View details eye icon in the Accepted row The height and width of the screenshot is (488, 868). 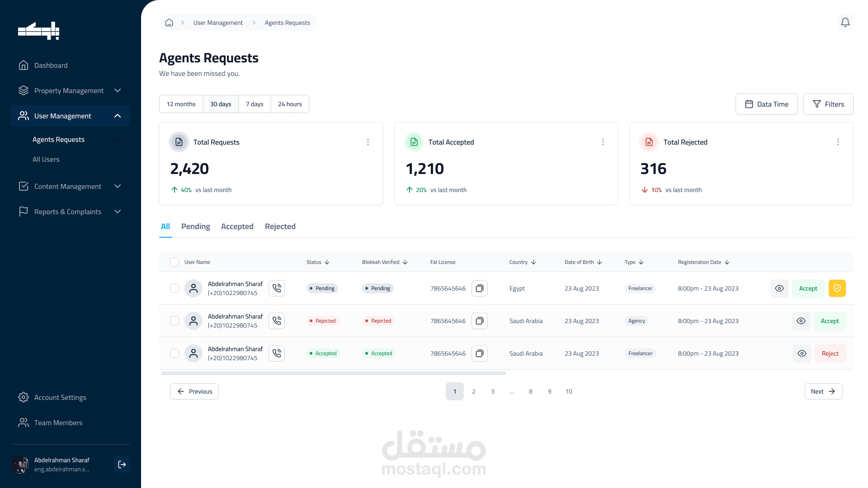pos(802,353)
